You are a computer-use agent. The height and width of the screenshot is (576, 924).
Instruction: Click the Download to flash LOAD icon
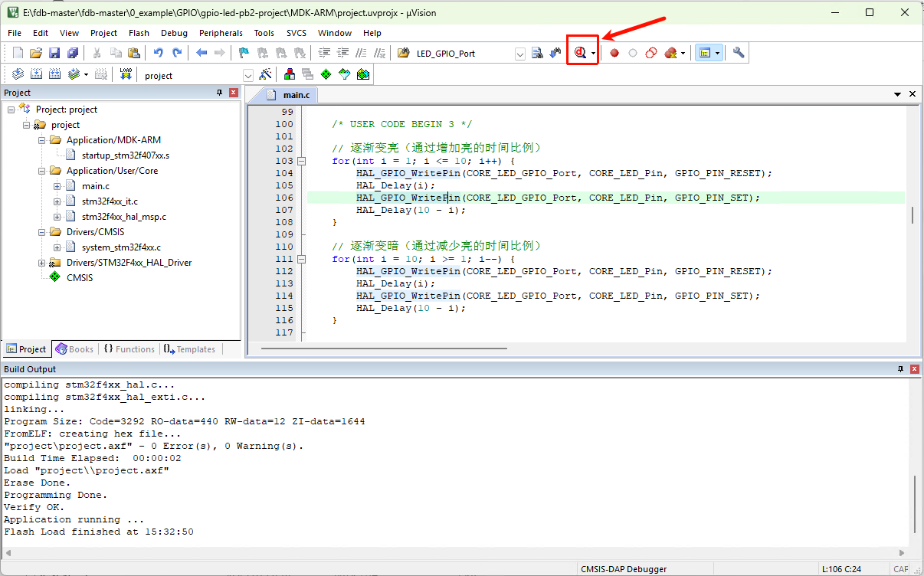pyautogui.click(x=126, y=74)
